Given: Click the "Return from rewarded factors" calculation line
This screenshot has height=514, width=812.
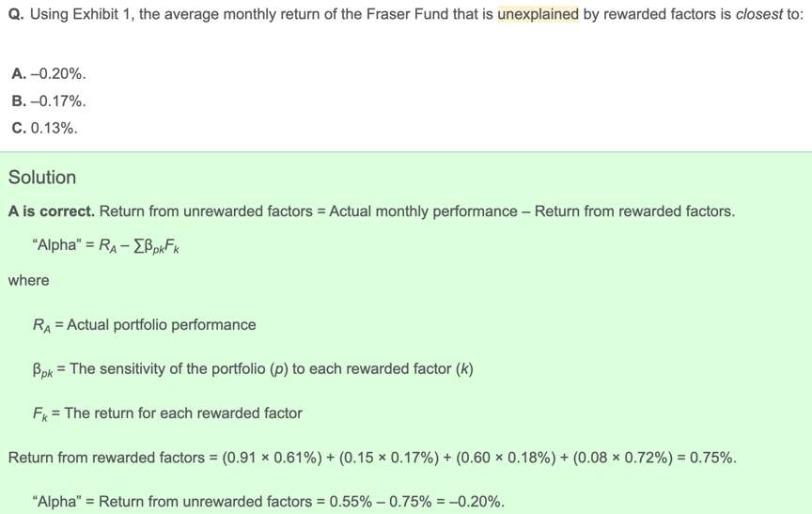Looking at the screenshot, I should [x=372, y=458].
